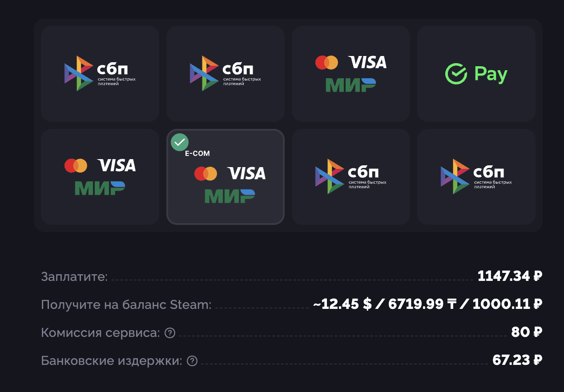
Task: Click the 1147.34 ₽ total amount
Action: point(510,276)
